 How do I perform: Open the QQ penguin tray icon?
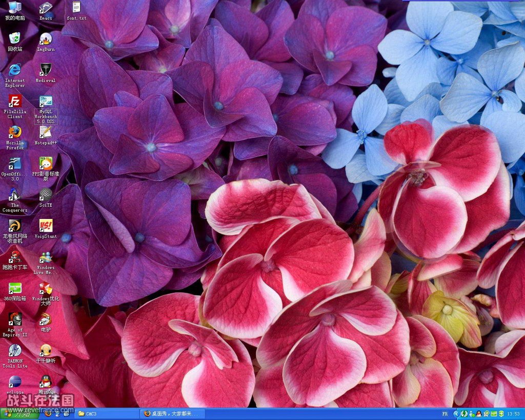tap(479, 414)
